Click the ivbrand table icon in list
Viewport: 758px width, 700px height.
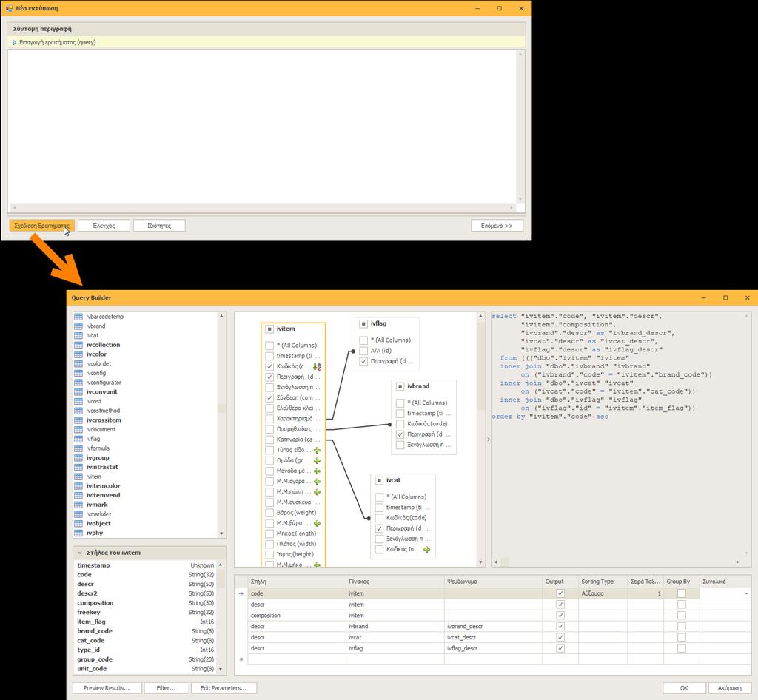tap(78, 326)
